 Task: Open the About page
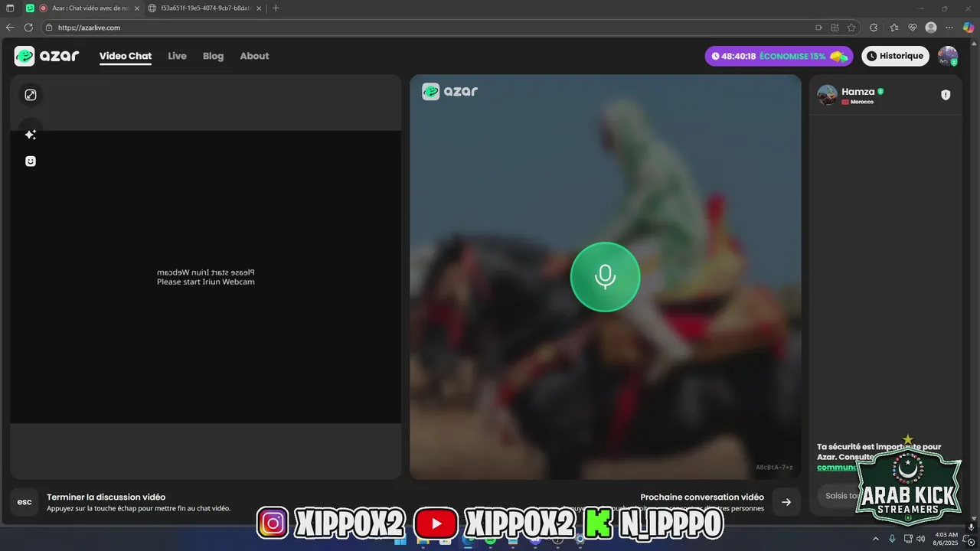pos(254,56)
